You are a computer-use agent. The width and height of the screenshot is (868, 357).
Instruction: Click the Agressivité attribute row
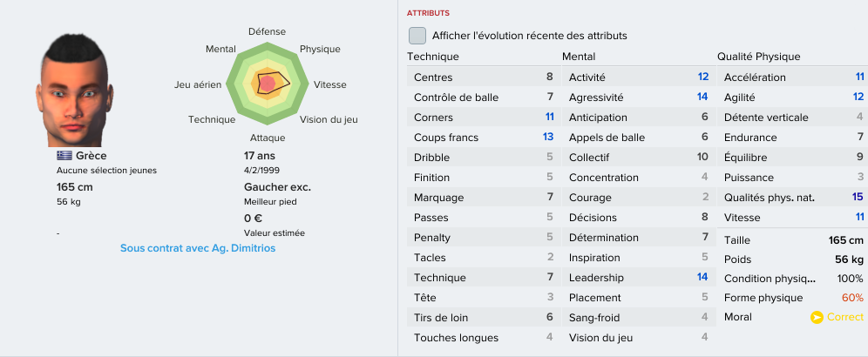tap(639, 98)
